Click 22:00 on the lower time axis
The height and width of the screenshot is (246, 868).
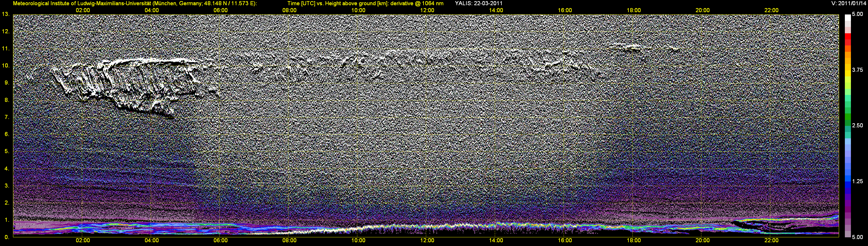772,240
